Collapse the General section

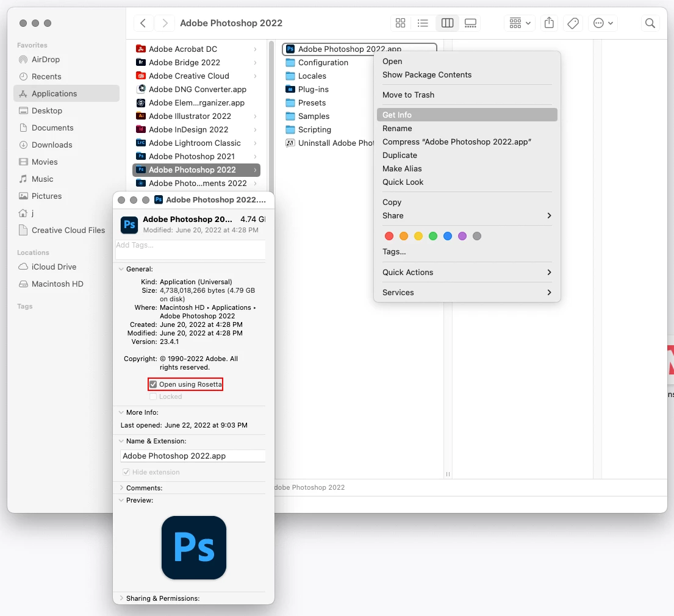click(x=121, y=269)
